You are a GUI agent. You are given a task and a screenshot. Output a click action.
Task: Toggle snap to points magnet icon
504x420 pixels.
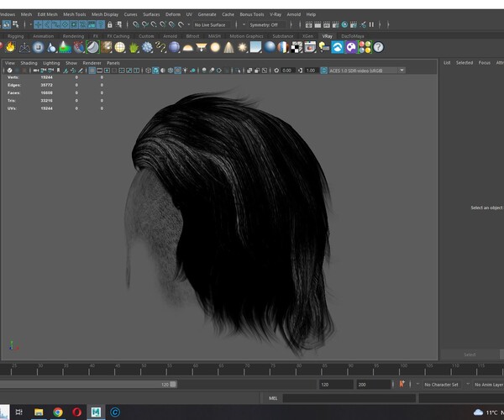click(x=154, y=24)
